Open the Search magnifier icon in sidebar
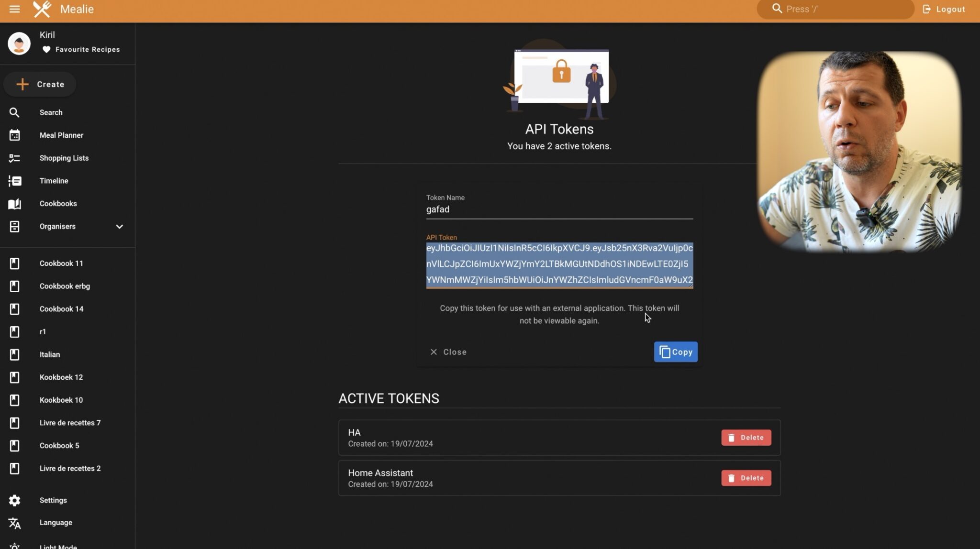This screenshot has width=980, height=549. click(x=15, y=112)
